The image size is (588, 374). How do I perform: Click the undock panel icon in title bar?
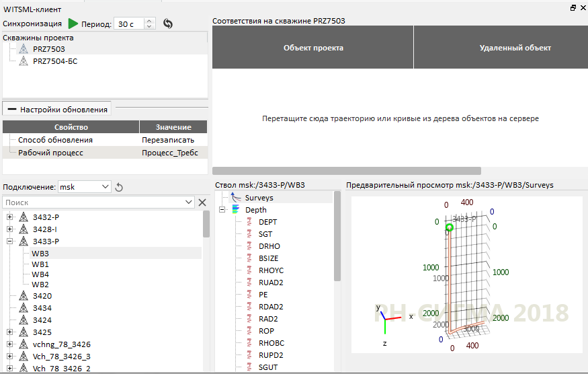click(573, 8)
